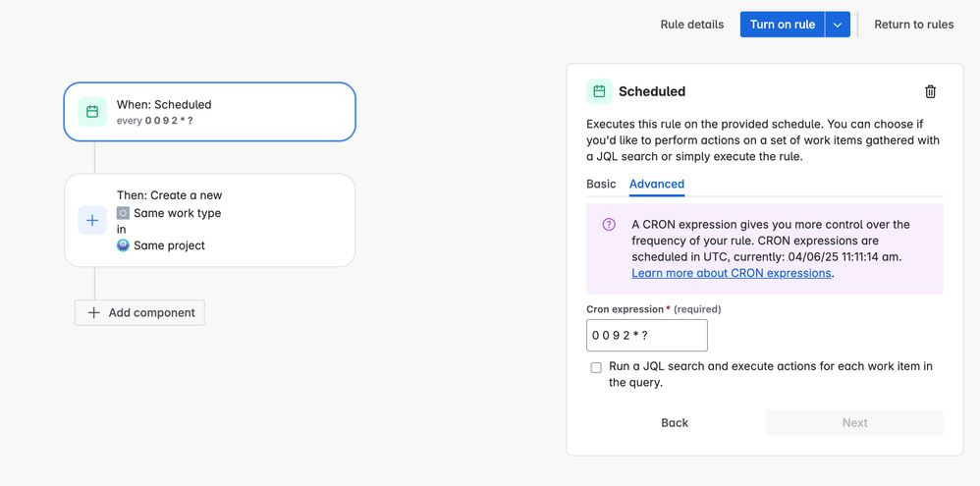Click the Next button
Screen dimensions: 980x486
tap(854, 423)
